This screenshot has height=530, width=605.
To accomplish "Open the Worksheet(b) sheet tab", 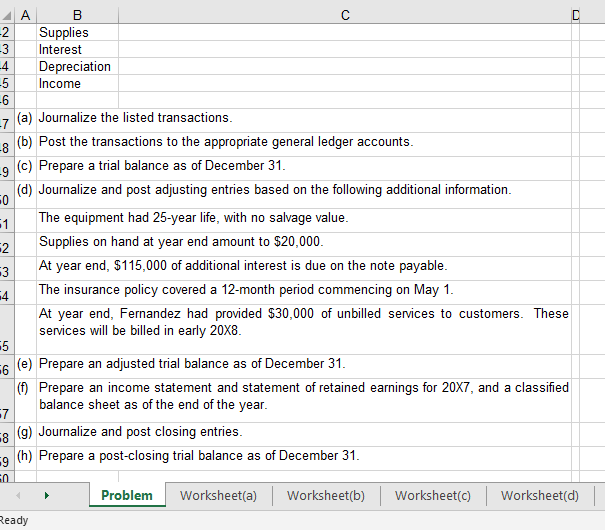I will point(326,495).
